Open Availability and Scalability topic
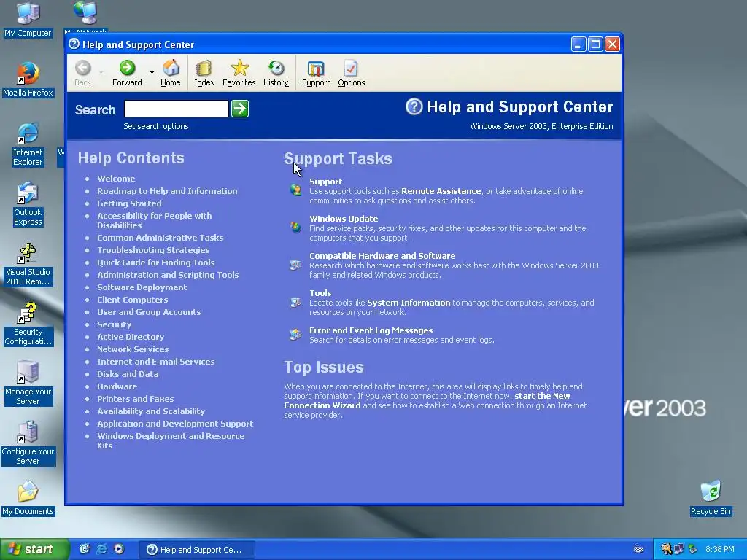The width and height of the screenshot is (747, 560). pyautogui.click(x=151, y=411)
